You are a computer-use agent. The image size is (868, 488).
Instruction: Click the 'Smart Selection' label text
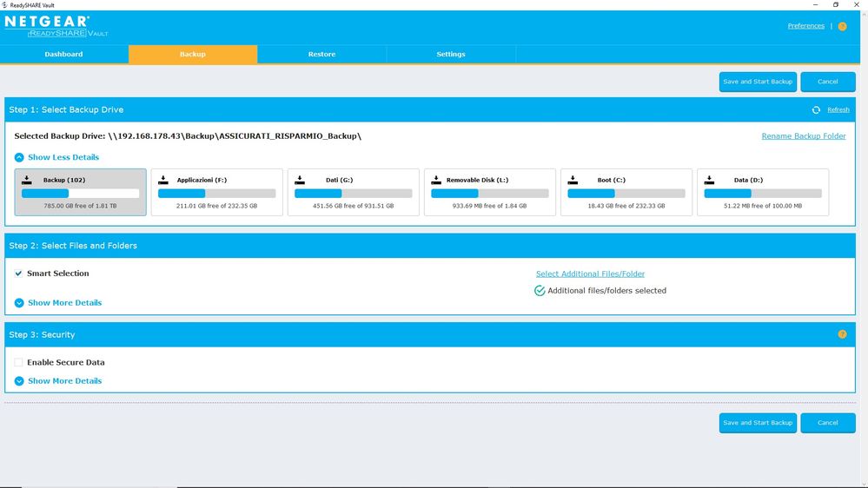pos(58,274)
